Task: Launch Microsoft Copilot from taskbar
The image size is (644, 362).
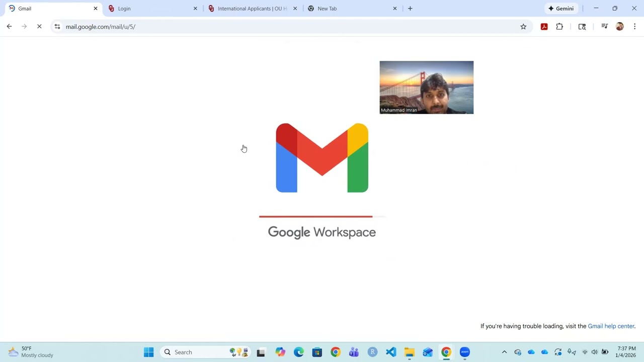Action: tap(280, 352)
